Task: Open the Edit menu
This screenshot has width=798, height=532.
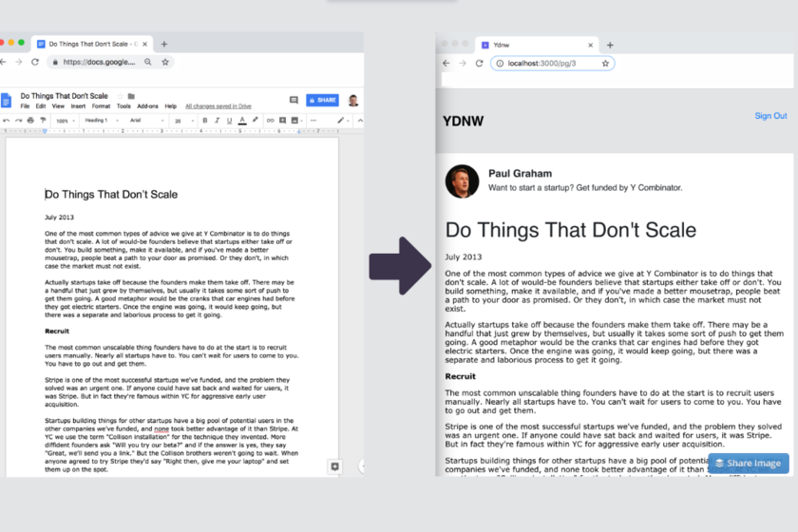Action: (x=41, y=106)
